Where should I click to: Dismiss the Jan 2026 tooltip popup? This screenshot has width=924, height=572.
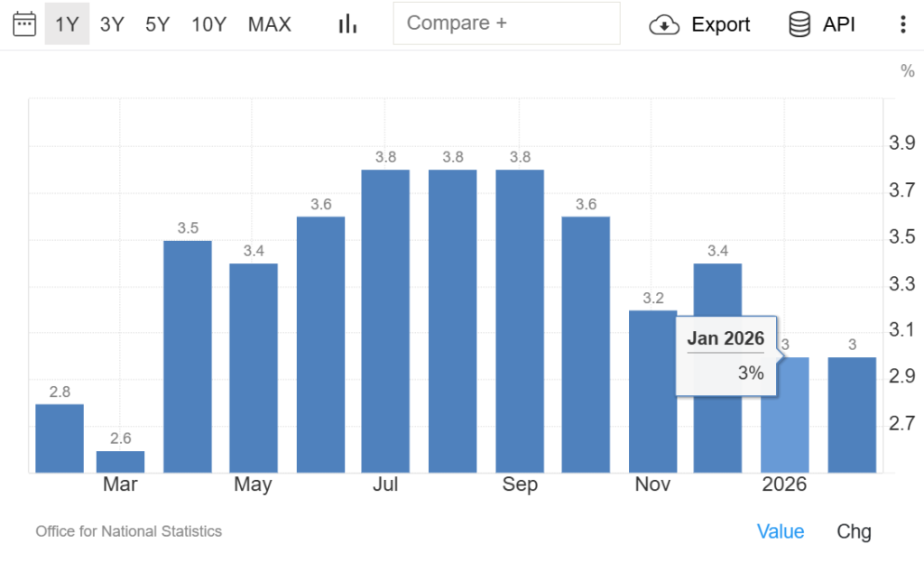point(726,355)
